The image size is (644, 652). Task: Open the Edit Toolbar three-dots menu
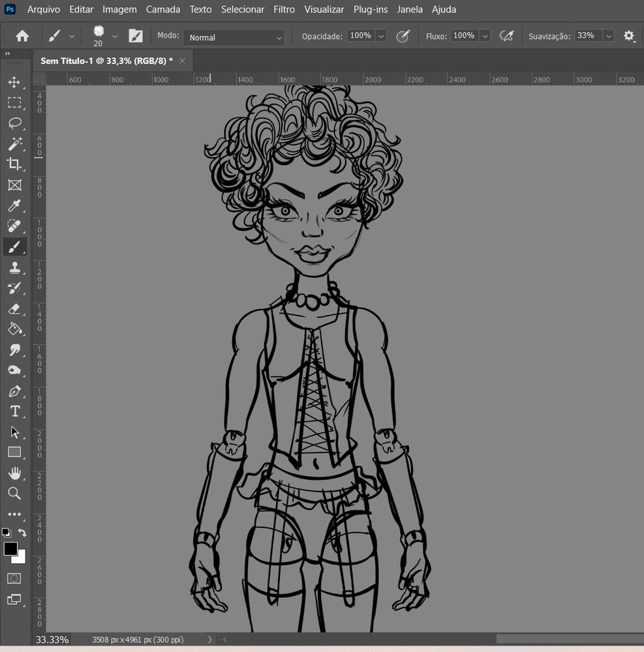coord(14,514)
